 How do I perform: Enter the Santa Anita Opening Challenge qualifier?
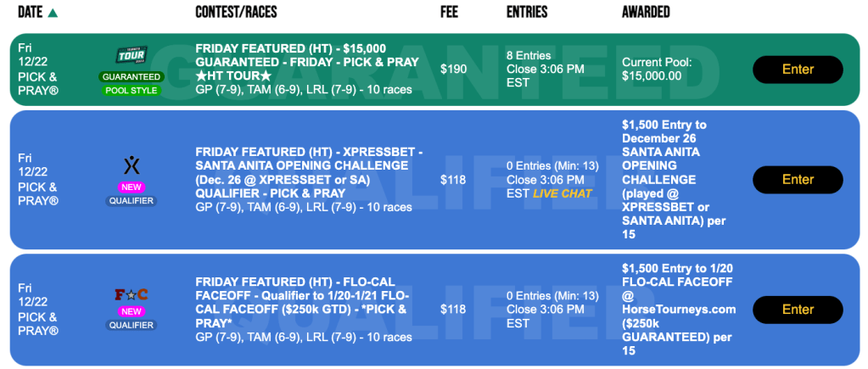tap(798, 179)
